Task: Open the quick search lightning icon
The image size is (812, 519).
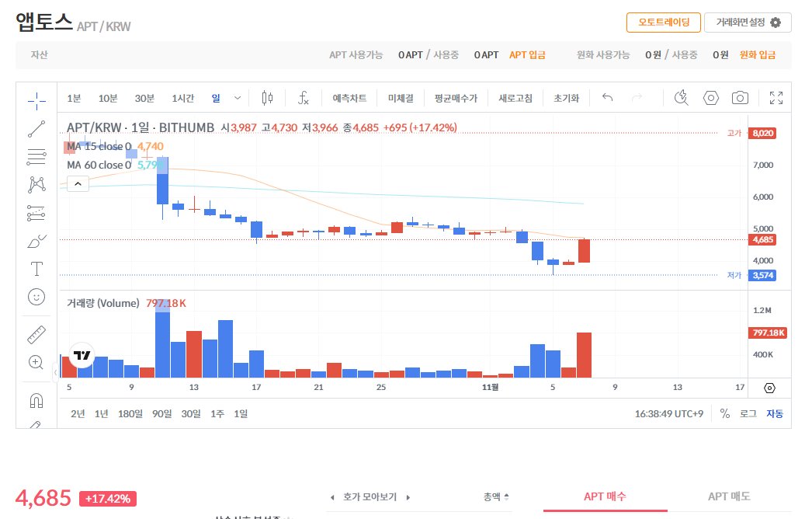Action: pos(682,97)
